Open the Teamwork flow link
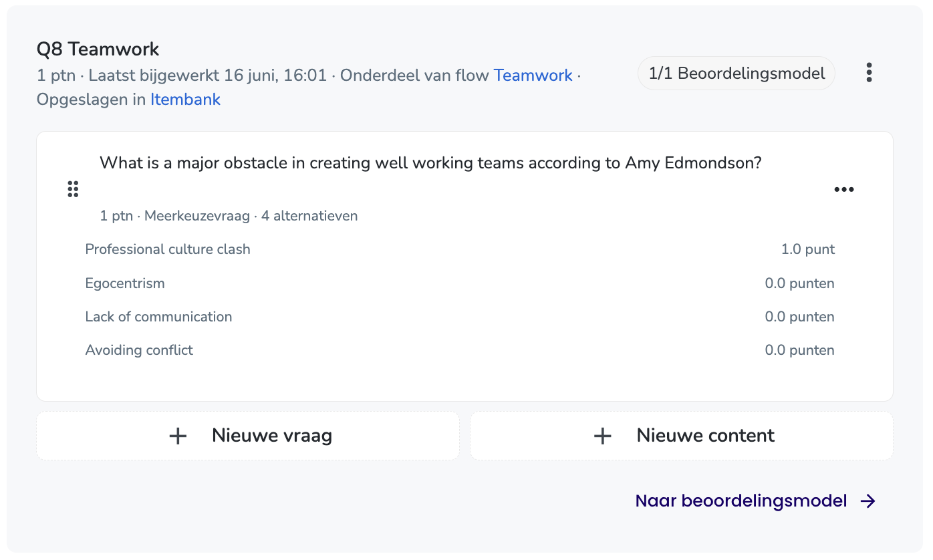 533,76
